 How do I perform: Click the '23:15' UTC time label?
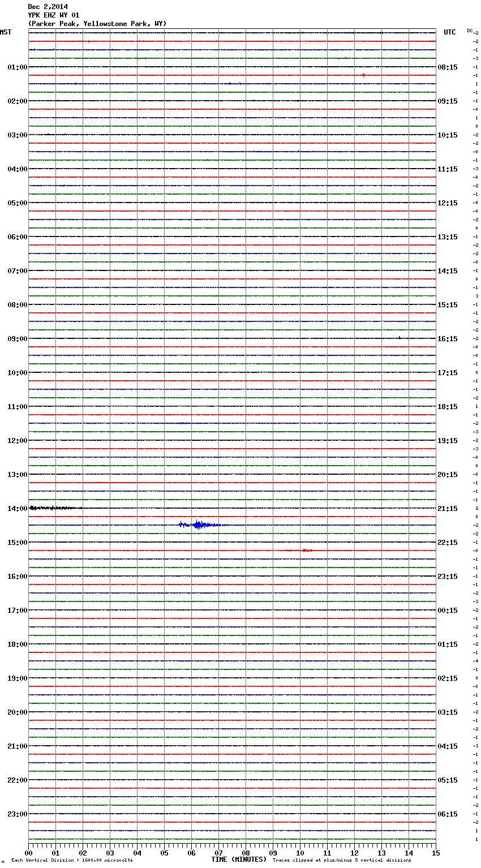[x=448, y=577]
